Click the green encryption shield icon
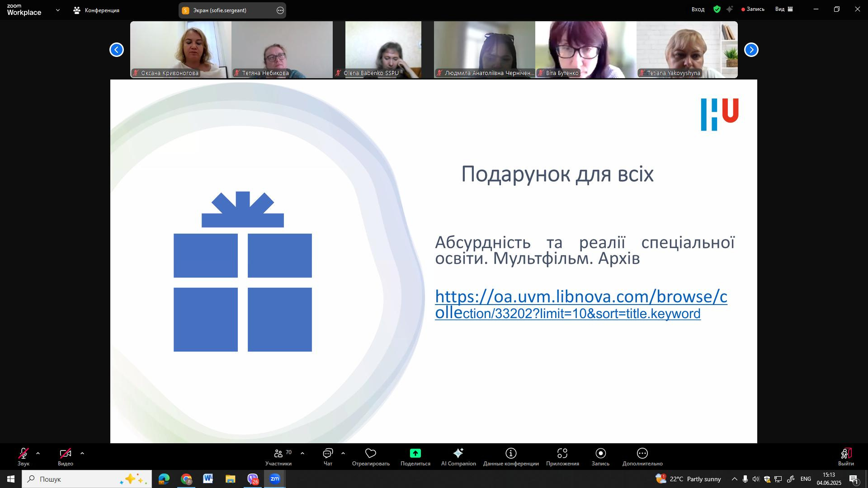Image resolution: width=868 pixels, height=488 pixels. pos(717,9)
